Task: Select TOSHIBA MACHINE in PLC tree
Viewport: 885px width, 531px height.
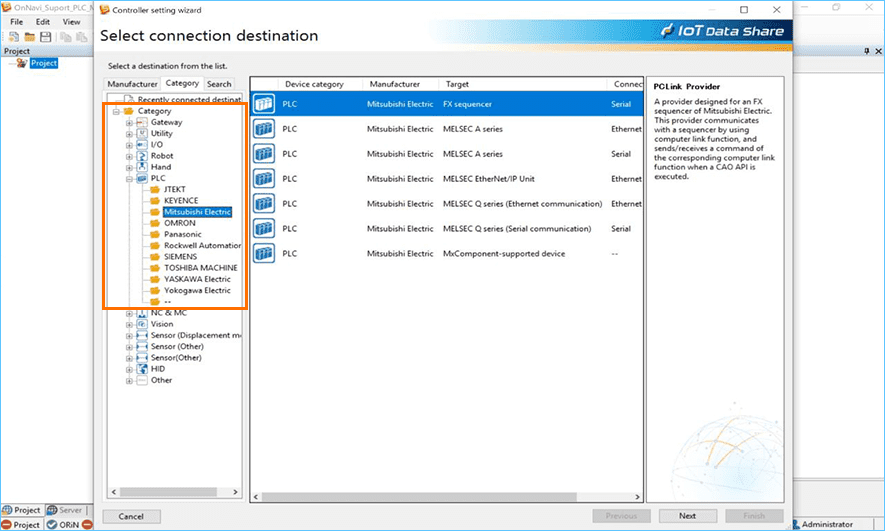Action: pos(201,268)
